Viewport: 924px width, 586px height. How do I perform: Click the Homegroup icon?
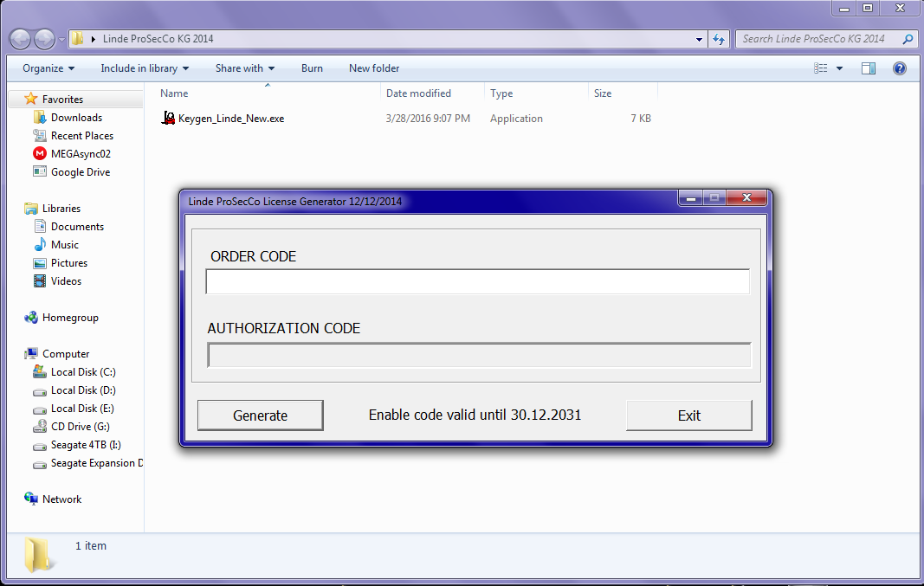30,318
